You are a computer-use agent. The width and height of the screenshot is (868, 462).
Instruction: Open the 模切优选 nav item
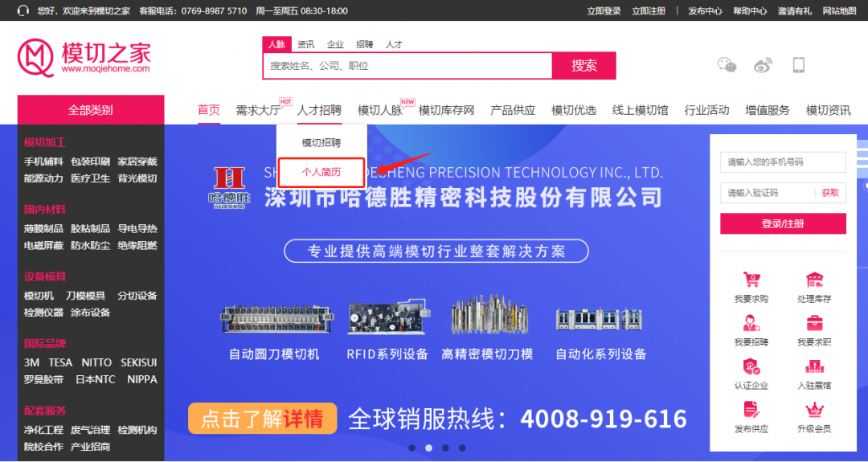574,110
